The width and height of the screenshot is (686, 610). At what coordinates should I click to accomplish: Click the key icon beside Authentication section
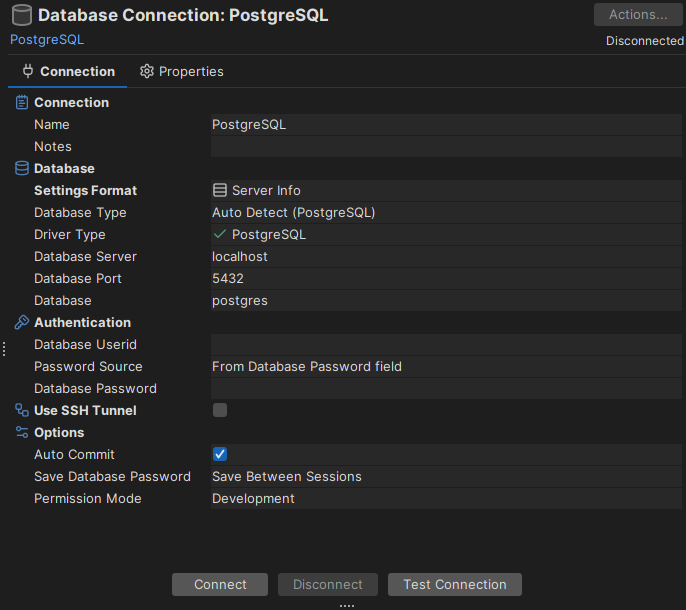(x=22, y=323)
